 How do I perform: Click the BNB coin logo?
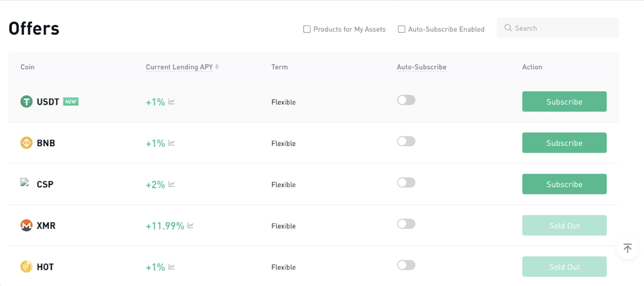tap(26, 143)
